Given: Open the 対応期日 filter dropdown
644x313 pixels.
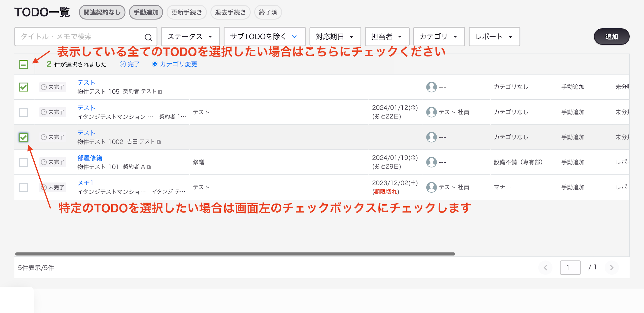Looking at the screenshot, I should point(335,37).
